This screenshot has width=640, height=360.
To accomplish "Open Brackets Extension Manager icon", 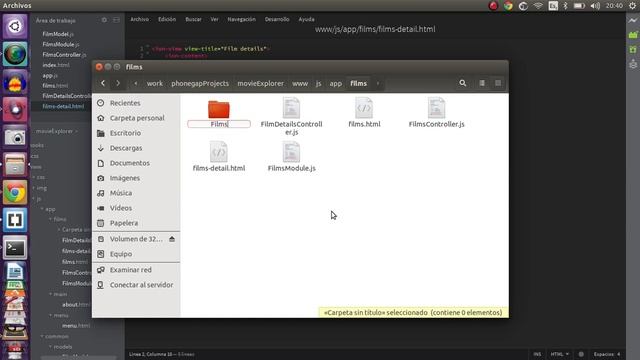I will coord(633,35).
